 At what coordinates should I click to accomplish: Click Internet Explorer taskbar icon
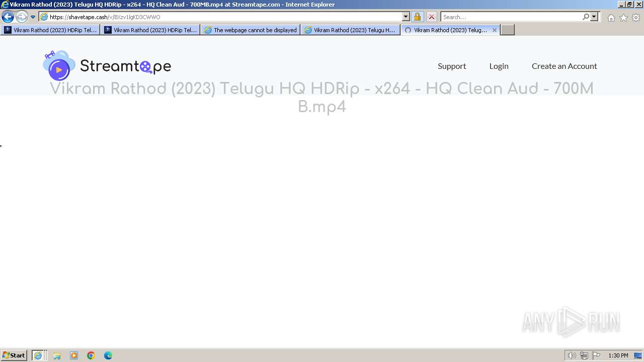38,355
